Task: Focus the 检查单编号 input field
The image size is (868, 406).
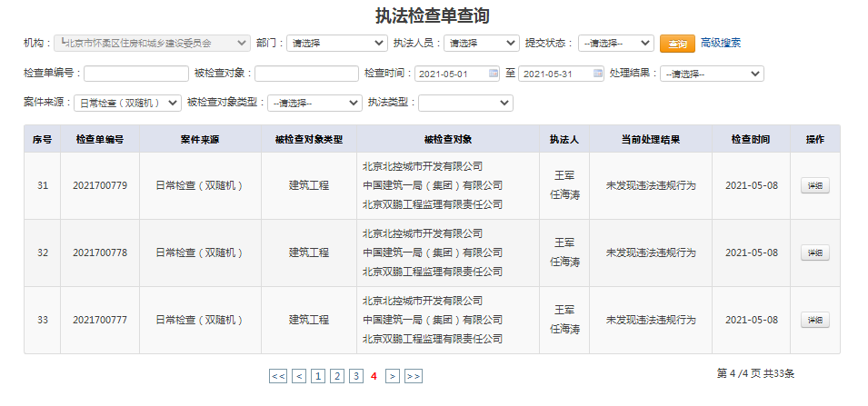Action: point(136,74)
